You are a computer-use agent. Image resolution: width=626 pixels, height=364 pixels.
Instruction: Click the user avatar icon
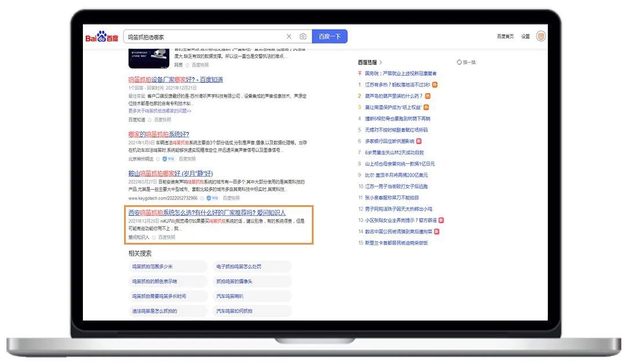click(x=541, y=36)
